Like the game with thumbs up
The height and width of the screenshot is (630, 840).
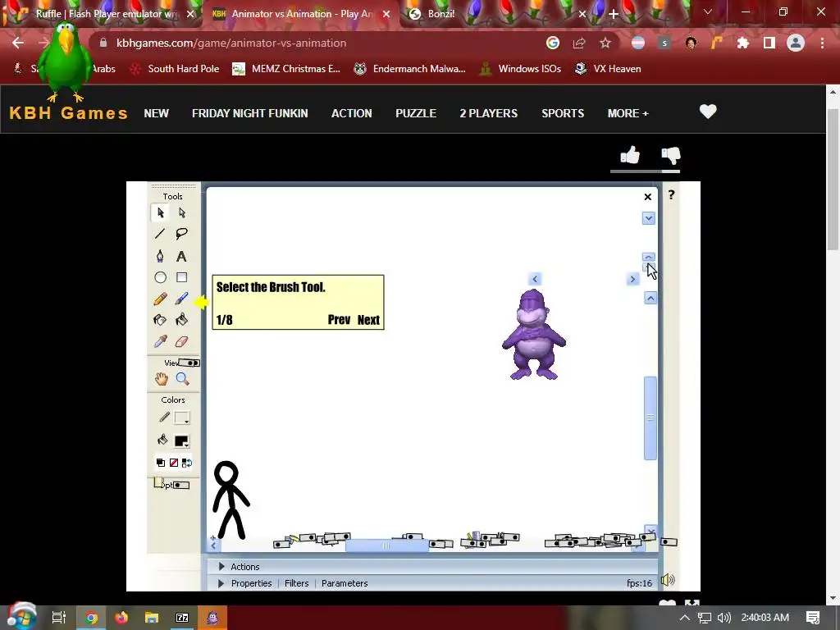click(630, 155)
